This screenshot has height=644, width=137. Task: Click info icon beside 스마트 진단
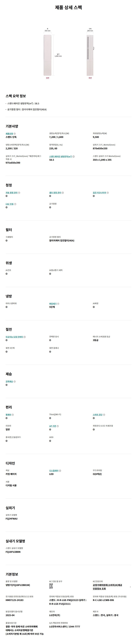pos(104,415)
